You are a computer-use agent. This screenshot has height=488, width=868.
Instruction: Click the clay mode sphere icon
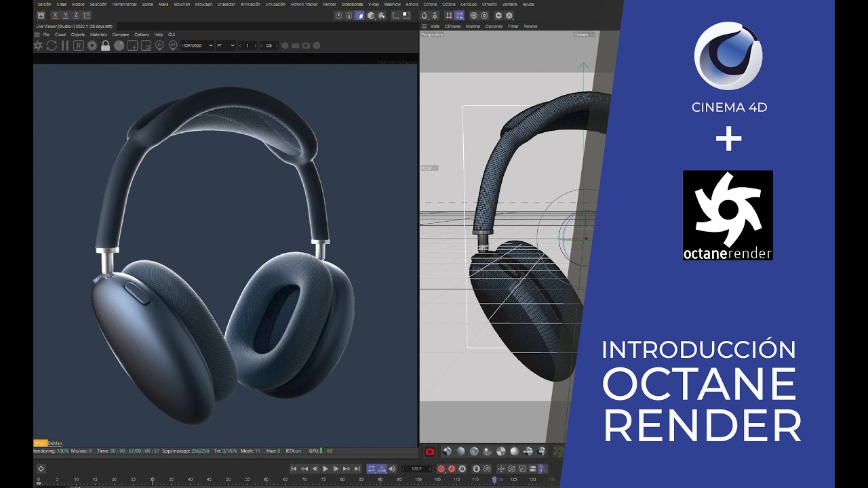pyautogui.click(x=119, y=45)
